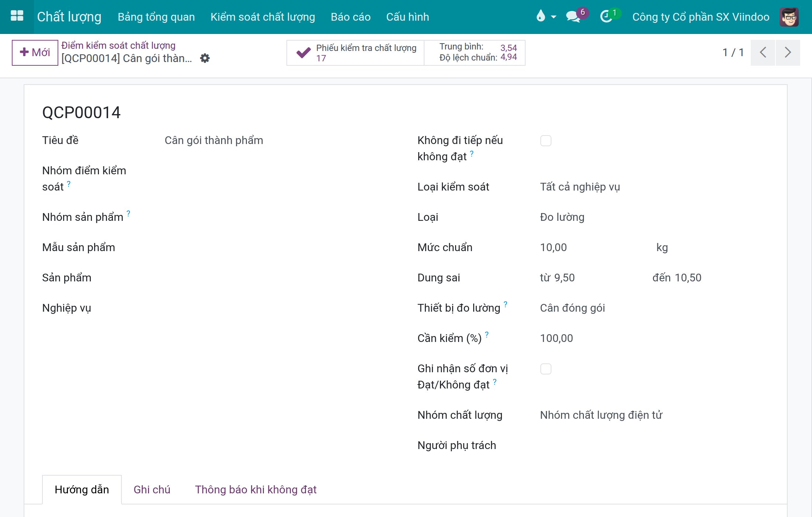This screenshot has width=812, height=517.
Task: Click the user avatar picture
Action: click(789, 17)
